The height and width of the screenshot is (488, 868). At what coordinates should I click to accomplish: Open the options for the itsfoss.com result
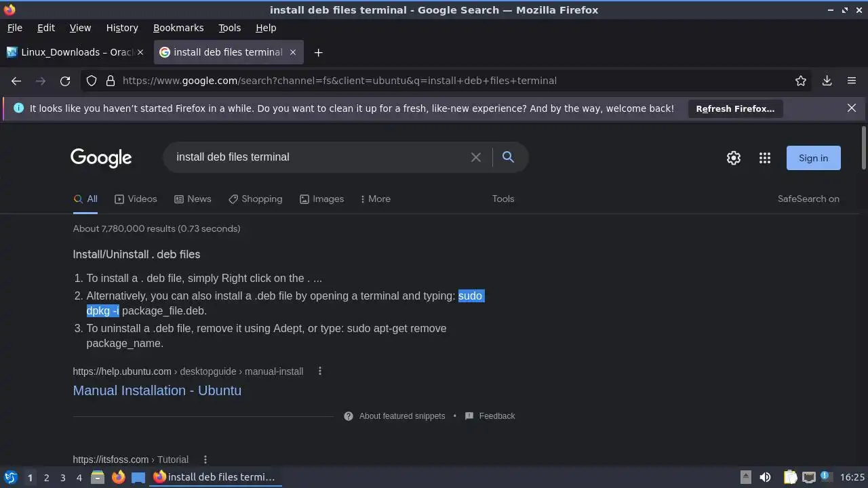[x=205, y=460]
